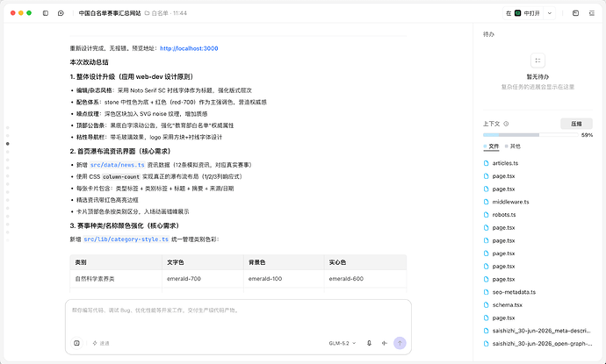The image size is (606, 364).
Task: Toggle the left sidebar panel icon
Action: (x=46, y=13)
